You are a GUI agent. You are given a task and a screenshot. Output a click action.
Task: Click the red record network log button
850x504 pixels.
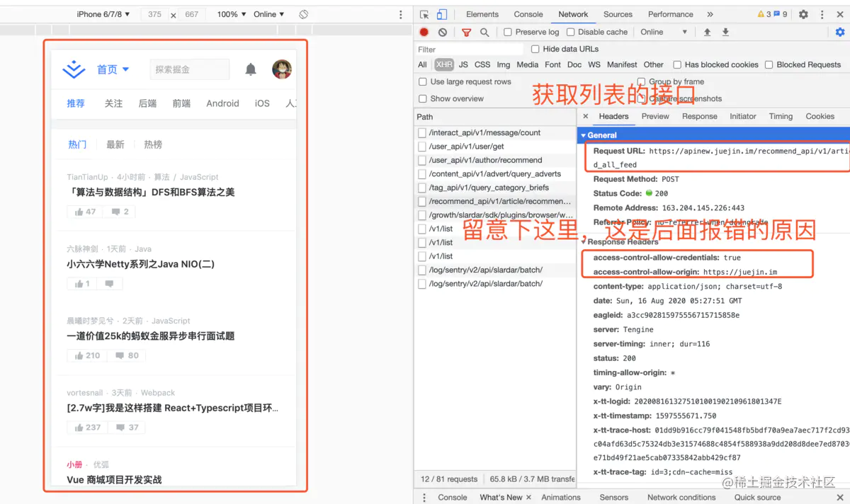[x=424, y=32]
